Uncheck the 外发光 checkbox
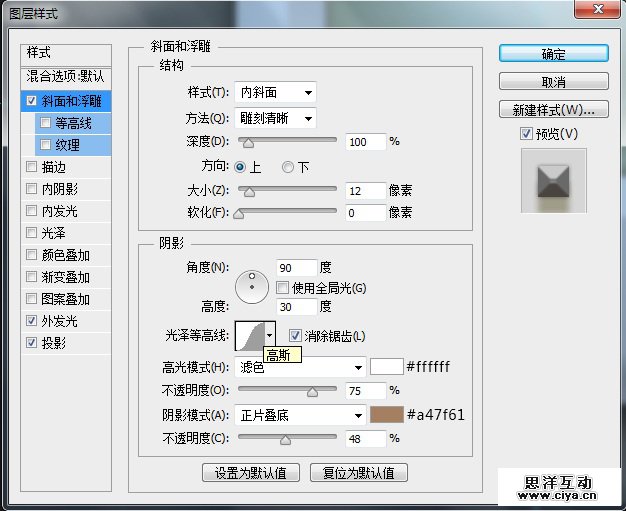The height and width of the screenshot is (511, 626). pyautogui.click(x=31, y=320)
